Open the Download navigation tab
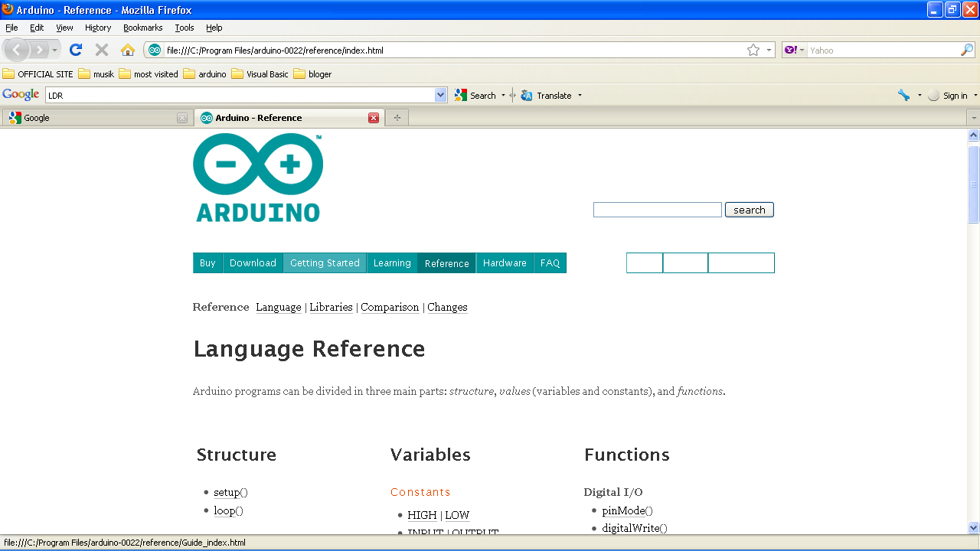The width and height of the screenshot is (980, 551). tap(253, 262)
